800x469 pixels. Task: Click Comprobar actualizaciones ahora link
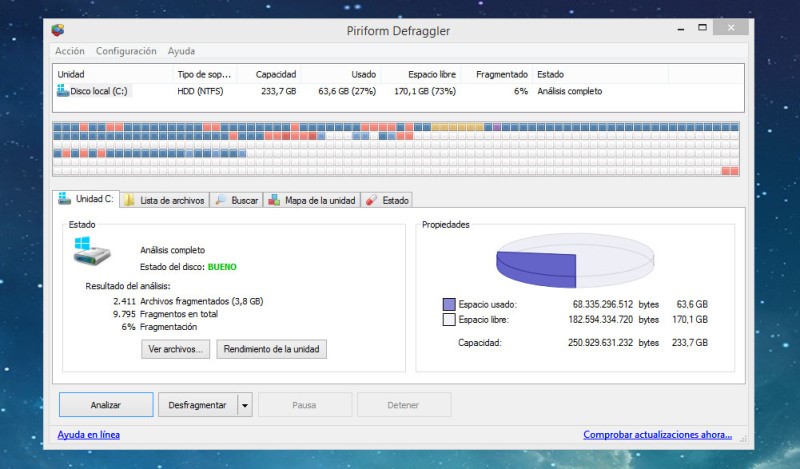click(x=657, y=435)
